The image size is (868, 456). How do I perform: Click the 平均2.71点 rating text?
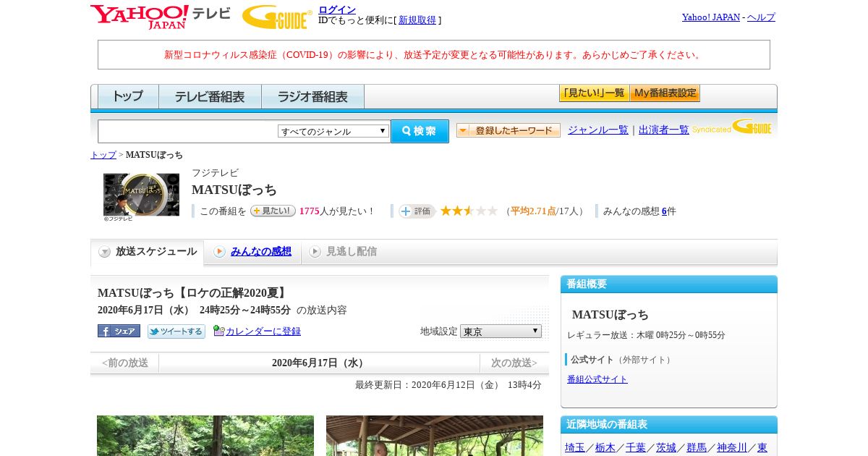pos(533,211)
